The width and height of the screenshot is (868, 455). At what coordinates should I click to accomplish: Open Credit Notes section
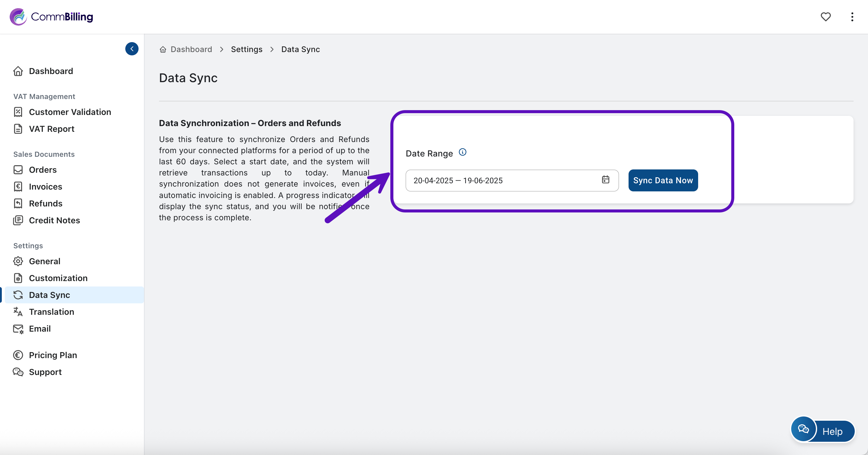pos(54,220)
